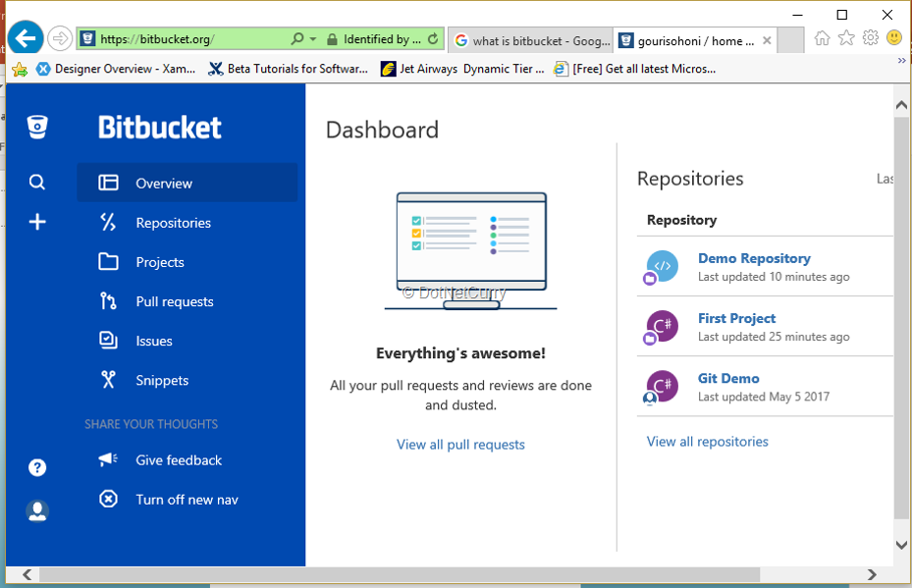
Task: Click View all repositories
Action: pyautogui.click(x=706, y=441)
